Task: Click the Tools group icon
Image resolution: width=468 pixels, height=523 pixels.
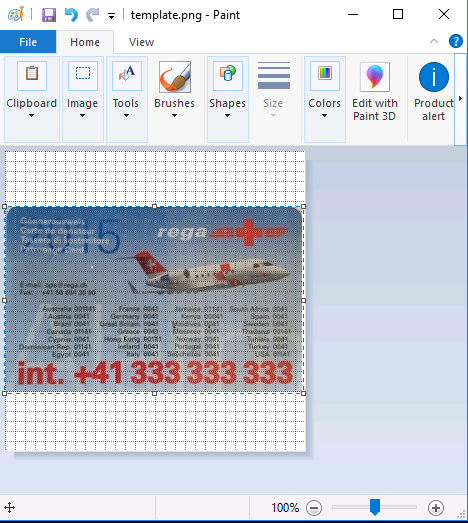Action: [127, 75]
